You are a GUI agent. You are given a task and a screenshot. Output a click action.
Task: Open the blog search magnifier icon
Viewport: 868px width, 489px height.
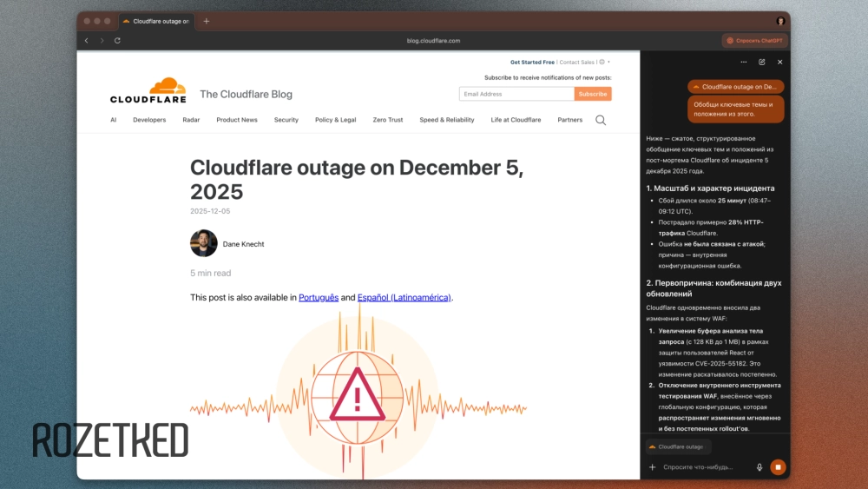[601, 120]
